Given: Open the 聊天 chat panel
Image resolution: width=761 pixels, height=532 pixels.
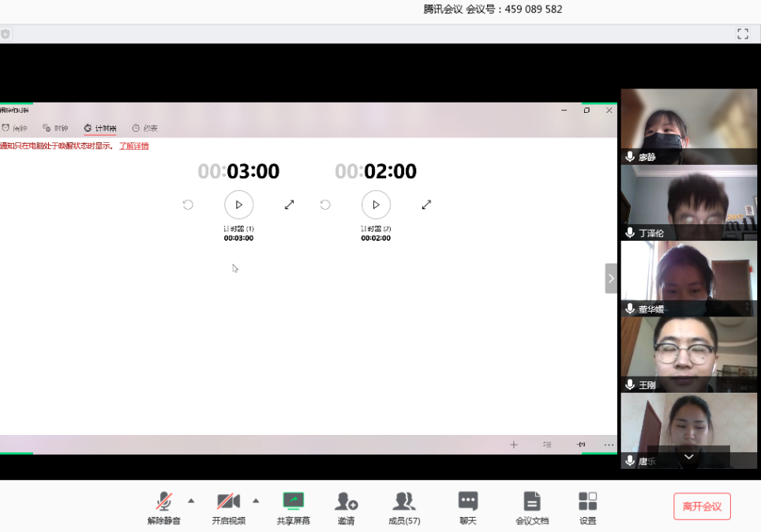Looking at the screenshot, I should (468, 502).
